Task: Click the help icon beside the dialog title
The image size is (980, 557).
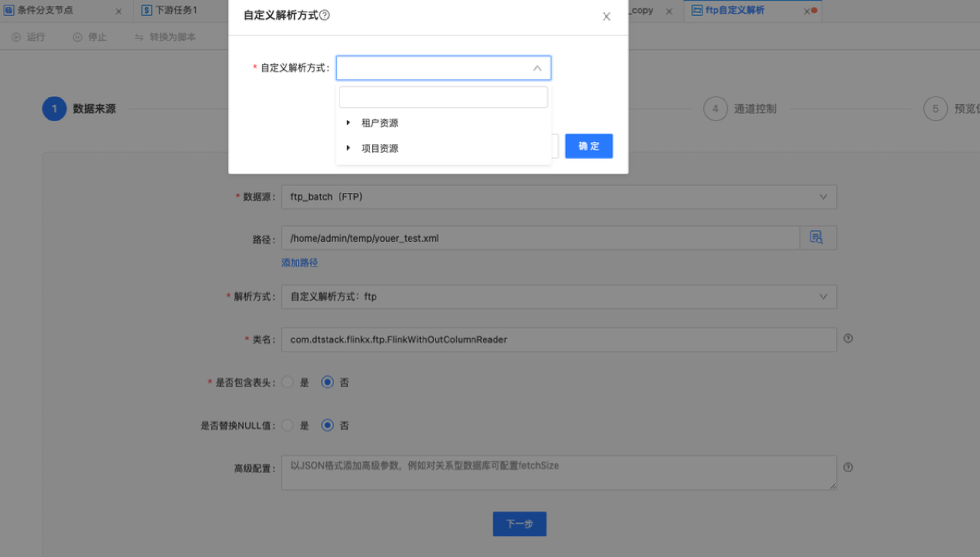Action: (x=325, y=15)
